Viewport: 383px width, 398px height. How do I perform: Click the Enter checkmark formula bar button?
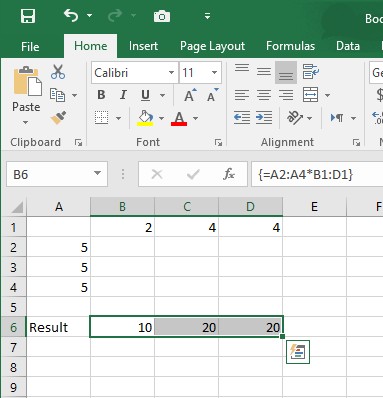(x=193, y=174)
